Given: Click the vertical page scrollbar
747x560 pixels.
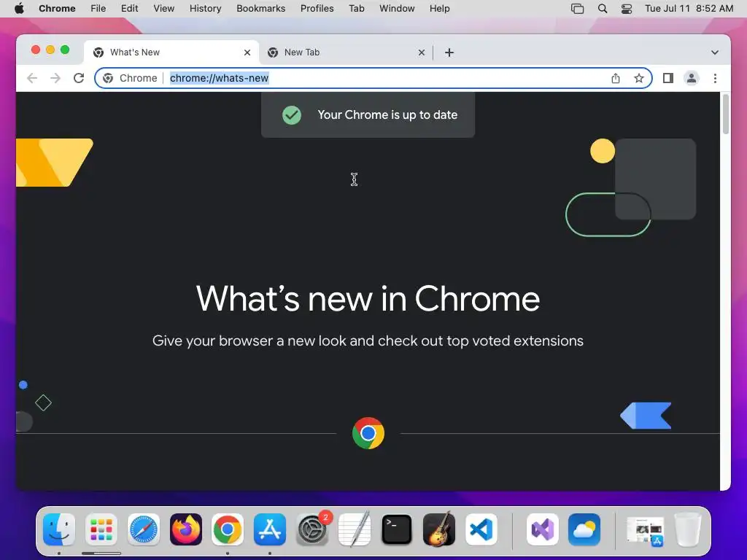Looking at the screenshot, I should coord(726,114).
